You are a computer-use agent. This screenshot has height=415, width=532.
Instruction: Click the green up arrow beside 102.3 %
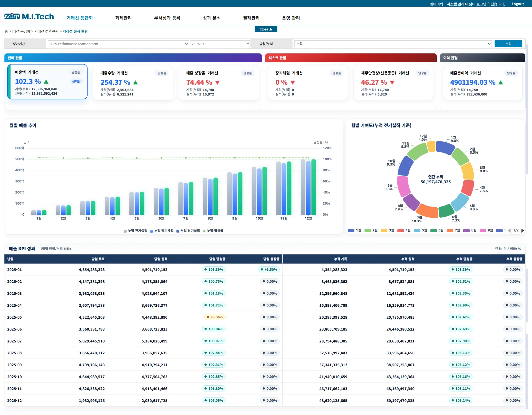(x=46, y=82)
